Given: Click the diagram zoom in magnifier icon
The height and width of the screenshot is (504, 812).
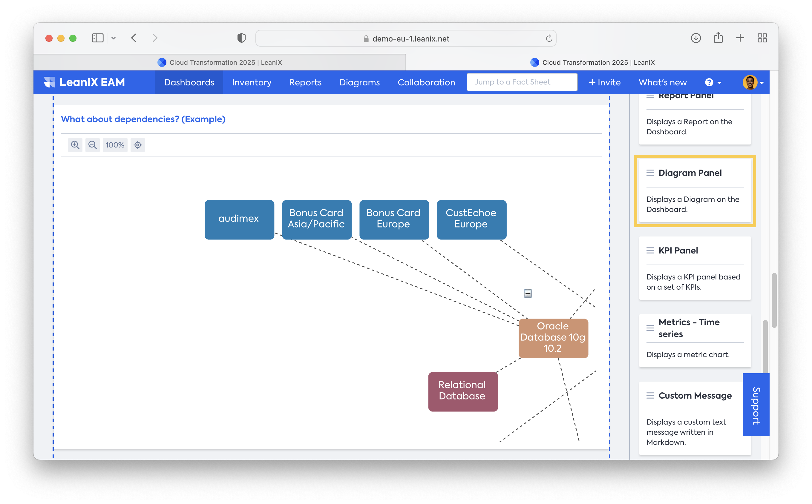Looking at the screenshot, I should 75,145.
